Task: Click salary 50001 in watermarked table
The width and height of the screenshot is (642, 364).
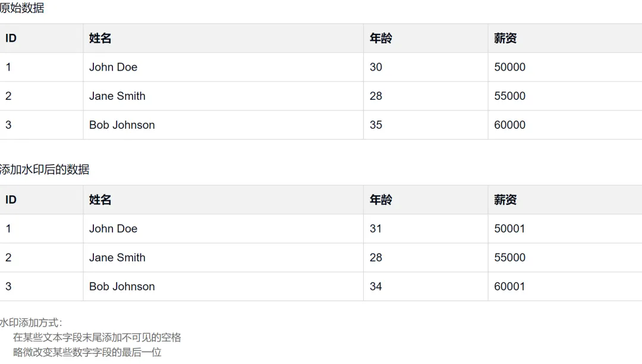Action: (510, 229)
